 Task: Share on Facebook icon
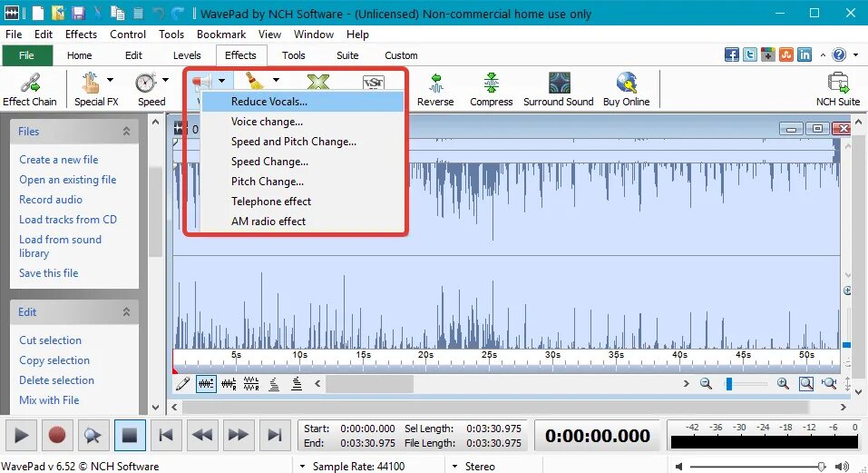732,54
